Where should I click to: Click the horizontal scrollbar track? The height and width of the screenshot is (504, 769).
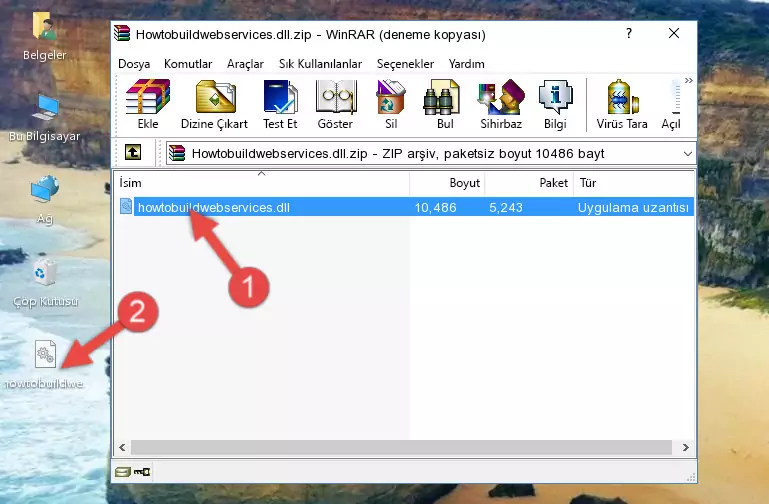tap(401, 447)
